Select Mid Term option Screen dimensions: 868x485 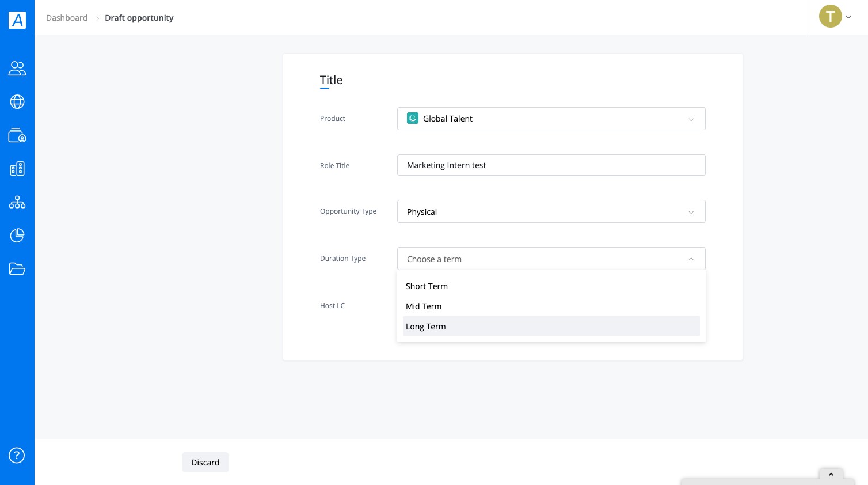pos(551,306)
